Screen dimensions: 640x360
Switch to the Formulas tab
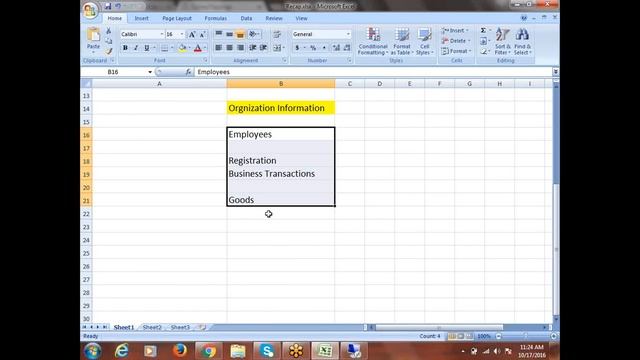[216, 18]
